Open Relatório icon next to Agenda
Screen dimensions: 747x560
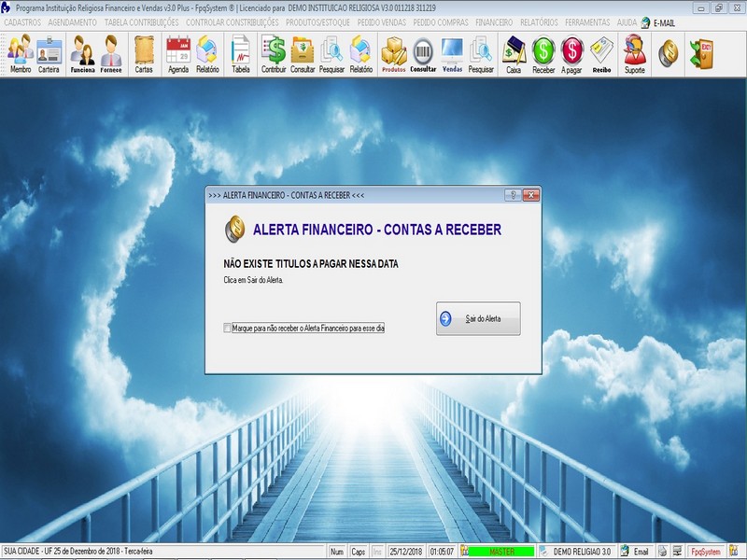(x=207, y=54)
